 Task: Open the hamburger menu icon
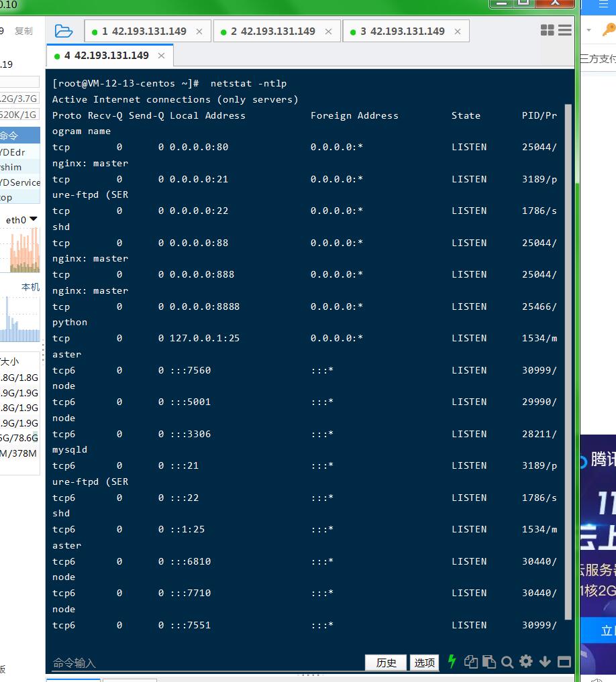pyautogui.click(x=565, y=30)
